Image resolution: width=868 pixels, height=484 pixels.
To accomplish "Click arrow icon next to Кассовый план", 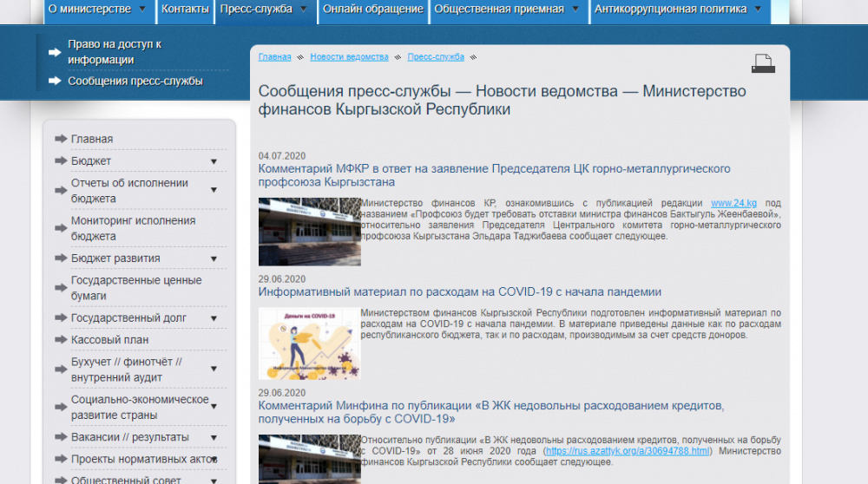I will coord(61,340).
